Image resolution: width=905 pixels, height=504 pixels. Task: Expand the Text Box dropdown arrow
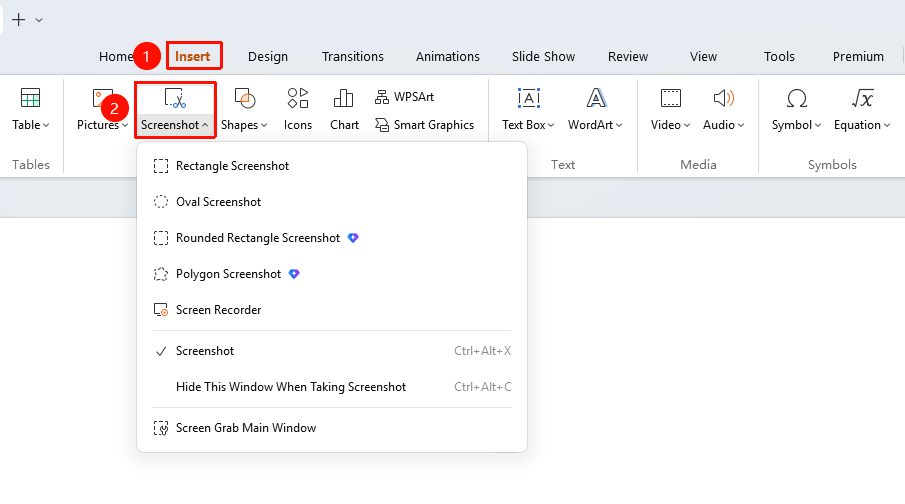[x=551, y=125]
